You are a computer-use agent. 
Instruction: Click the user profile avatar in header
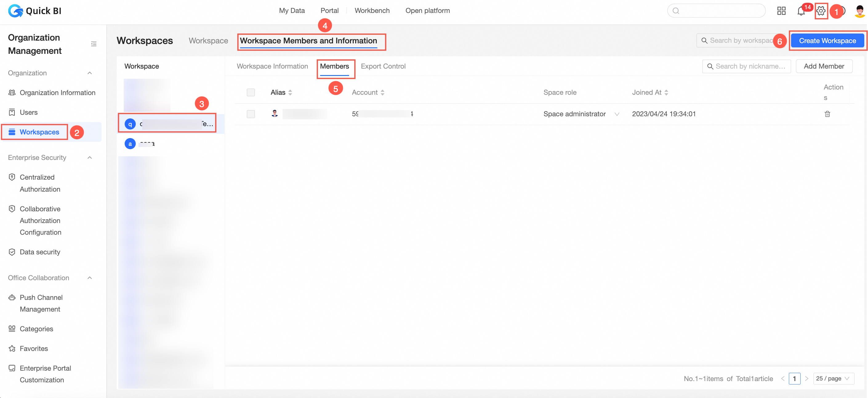coord(859,11)
